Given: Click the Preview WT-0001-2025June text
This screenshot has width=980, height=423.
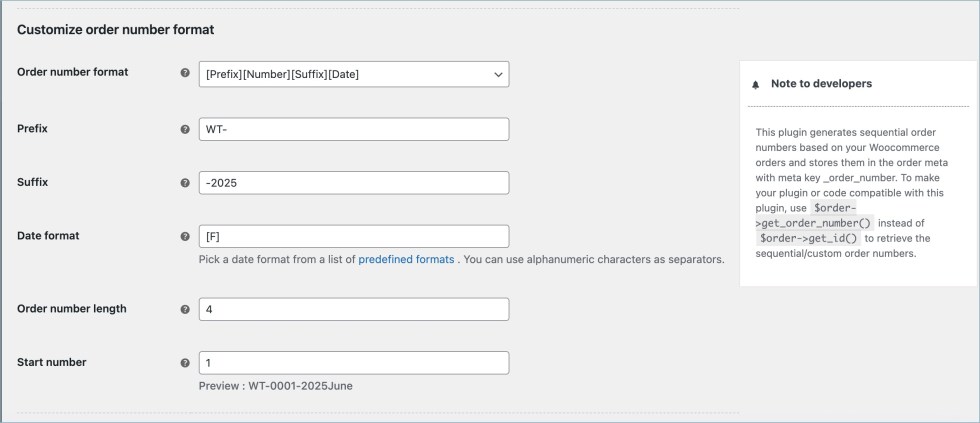Looking at the screenshot, I should pos(276,386).
